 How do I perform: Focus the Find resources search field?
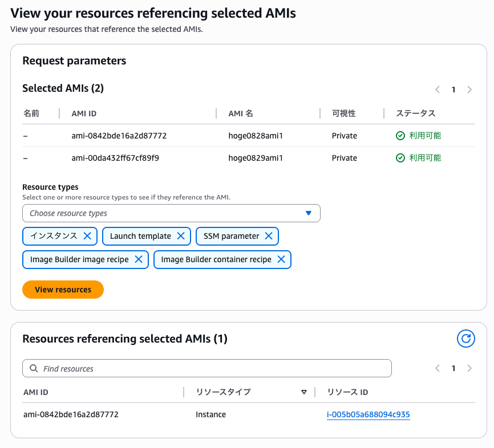coord(207,368)
